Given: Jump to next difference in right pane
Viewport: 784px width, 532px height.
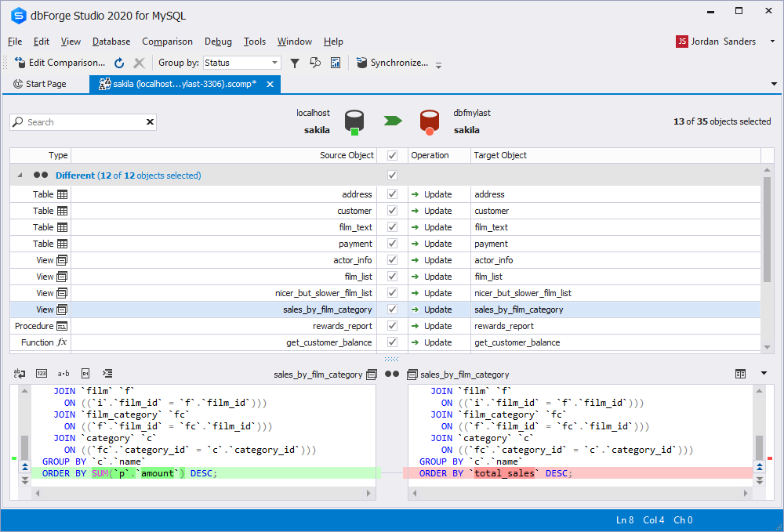Looking at the screenshot, I should point(760,480).
